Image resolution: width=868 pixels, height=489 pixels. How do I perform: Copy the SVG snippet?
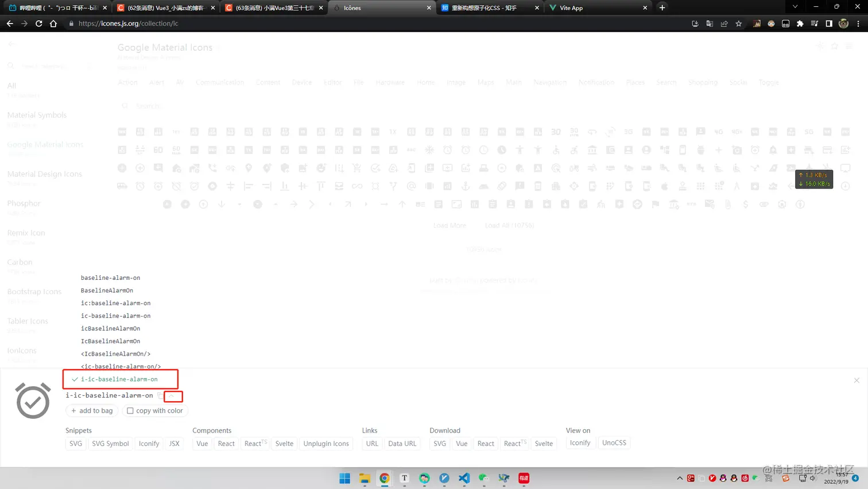pos(76,444)
